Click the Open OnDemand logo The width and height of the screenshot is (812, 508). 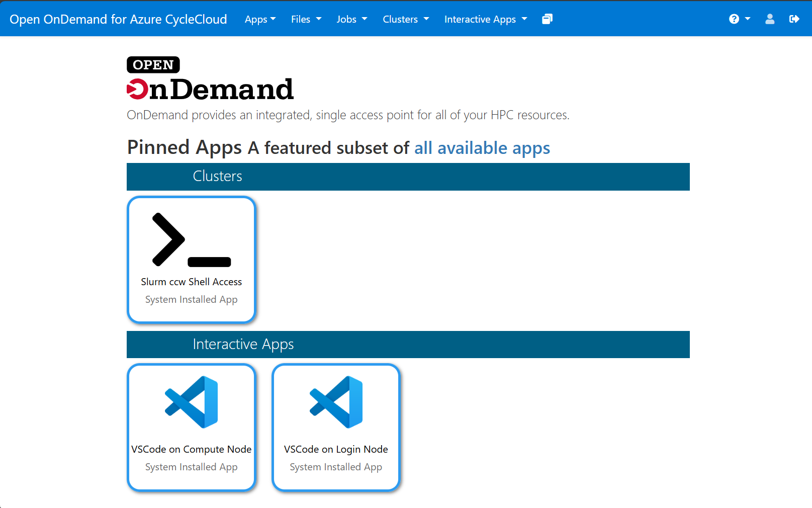pyautogui.click(x=210, y=78)
